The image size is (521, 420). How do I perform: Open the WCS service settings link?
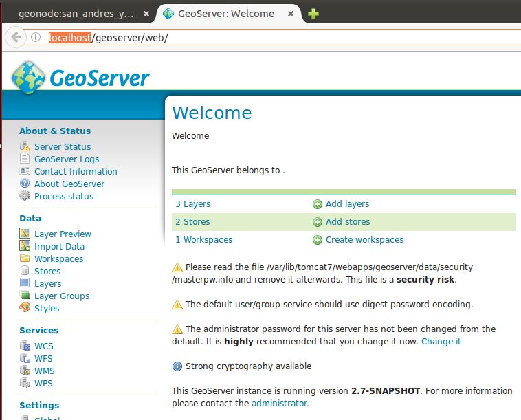[44, 346]
